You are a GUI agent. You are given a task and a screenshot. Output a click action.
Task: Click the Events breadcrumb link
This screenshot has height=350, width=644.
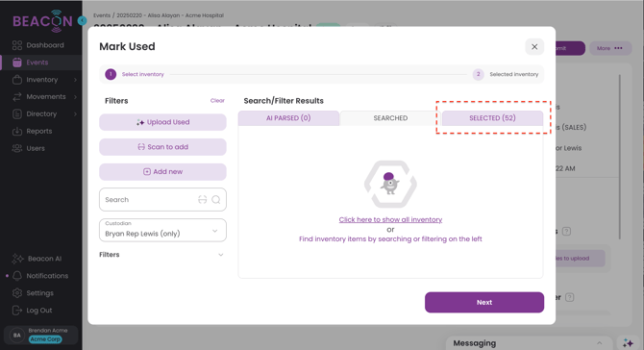coord(102,15)
